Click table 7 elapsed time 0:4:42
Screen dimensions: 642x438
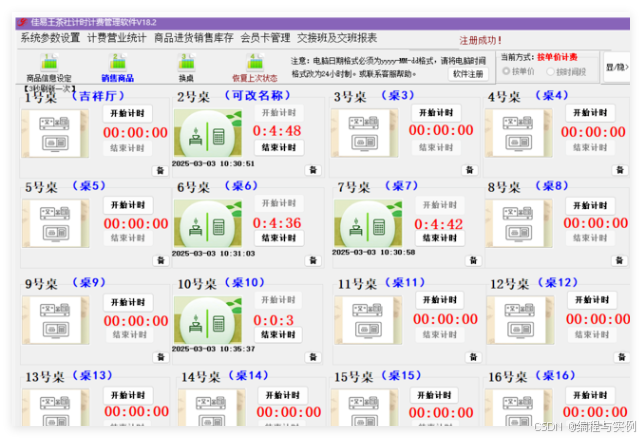pyautogui.click(x=439, y=224)
